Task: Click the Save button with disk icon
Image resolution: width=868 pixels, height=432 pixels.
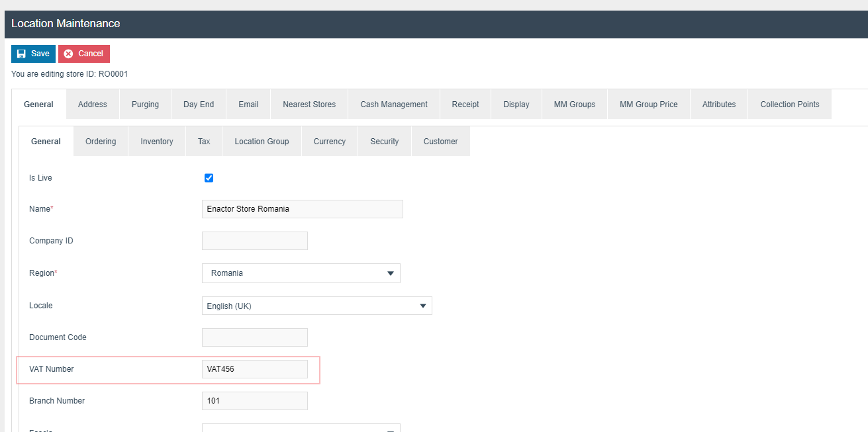Action: pyautogui.click(x=33, y=54)
